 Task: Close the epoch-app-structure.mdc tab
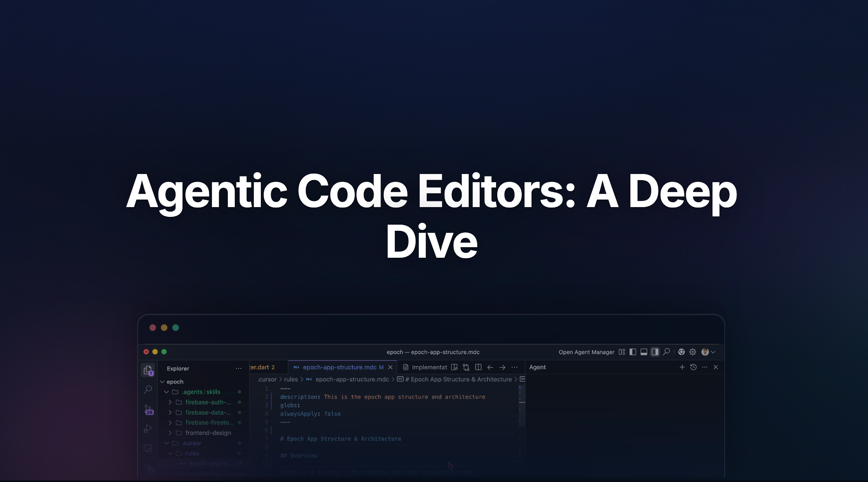pyautogui.click(x=390, y=367)
